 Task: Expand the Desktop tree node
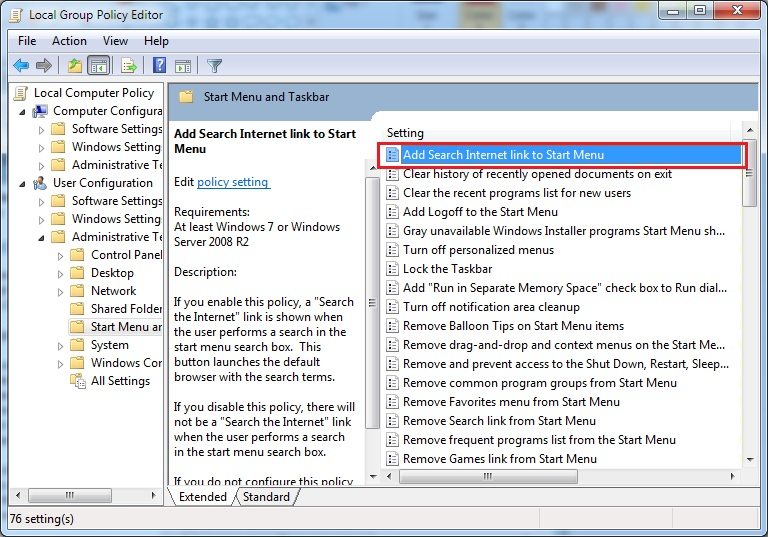click(60, 274)
